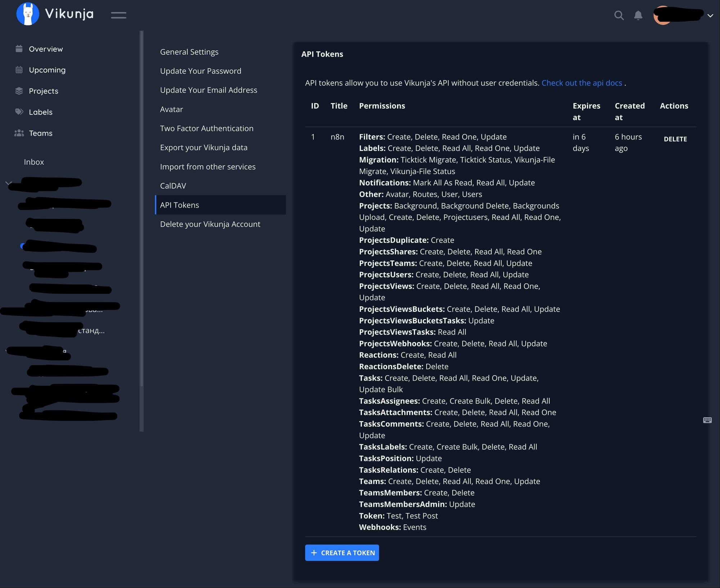Collapse the first sidebar project chevron
This screenshot has width=720, height=588.
pos(9,183)
